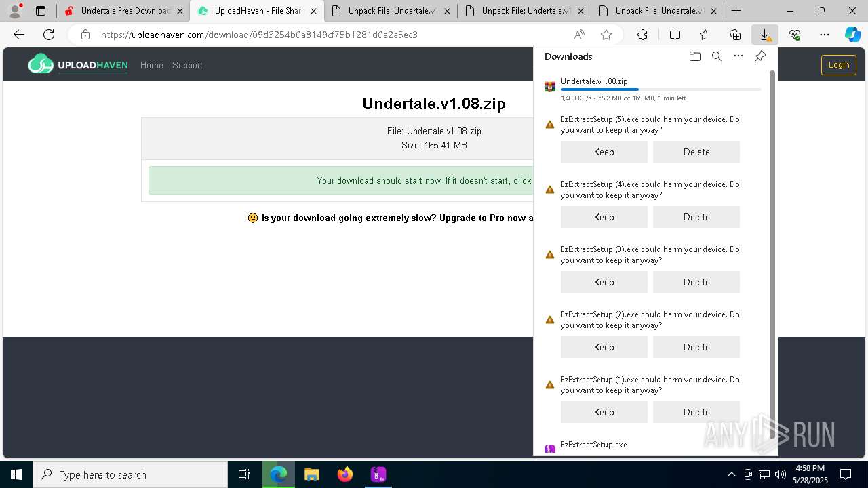Screen dimensions: 868x488
Task: Open Browser essentials icon
Action: (795, 35)
